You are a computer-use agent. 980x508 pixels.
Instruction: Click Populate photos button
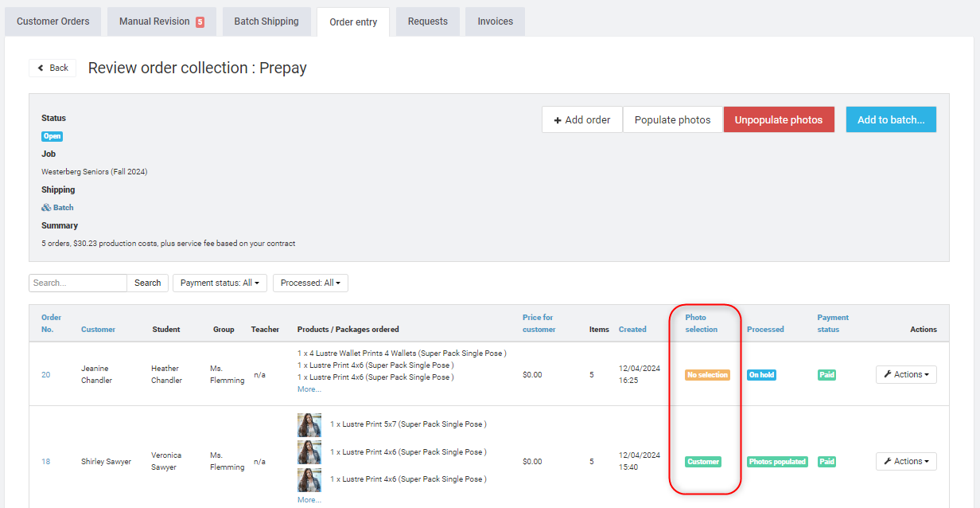(x=673, y=119)
